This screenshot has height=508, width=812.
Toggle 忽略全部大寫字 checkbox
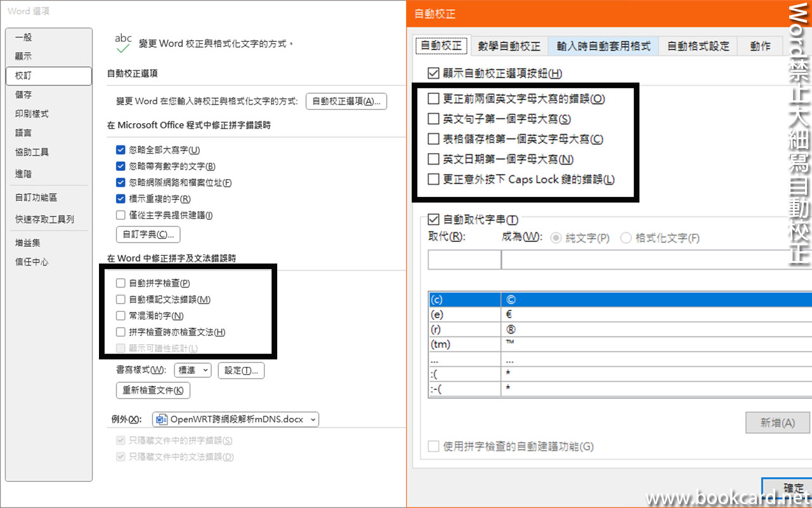[121, 150]
